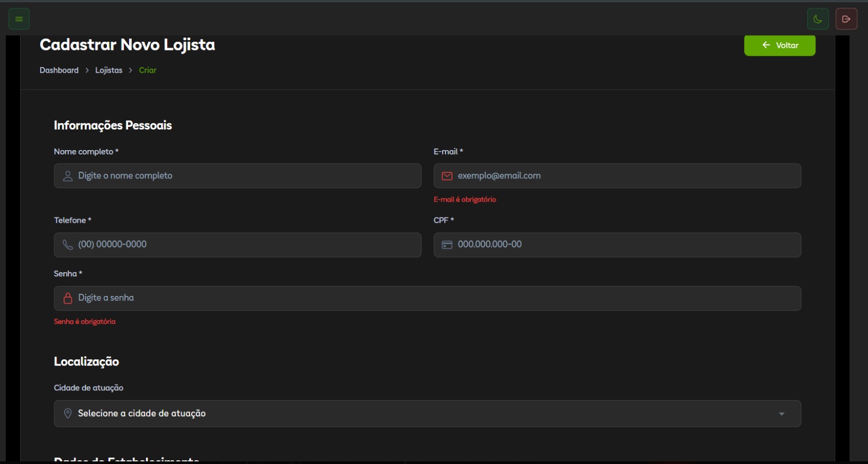
Task: Click into the CPF input field
Action: click(624, 245)
